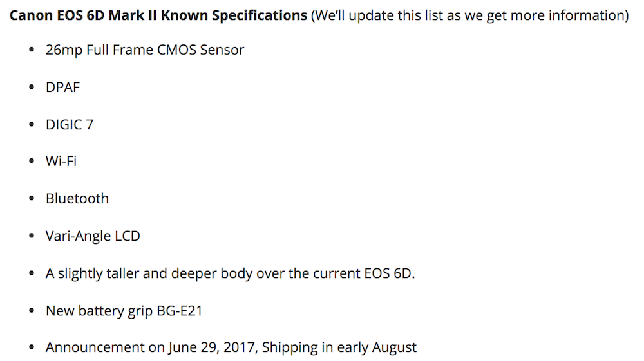Click the bullet point before '26mp Full Frame'

click(x=32, y=50)
